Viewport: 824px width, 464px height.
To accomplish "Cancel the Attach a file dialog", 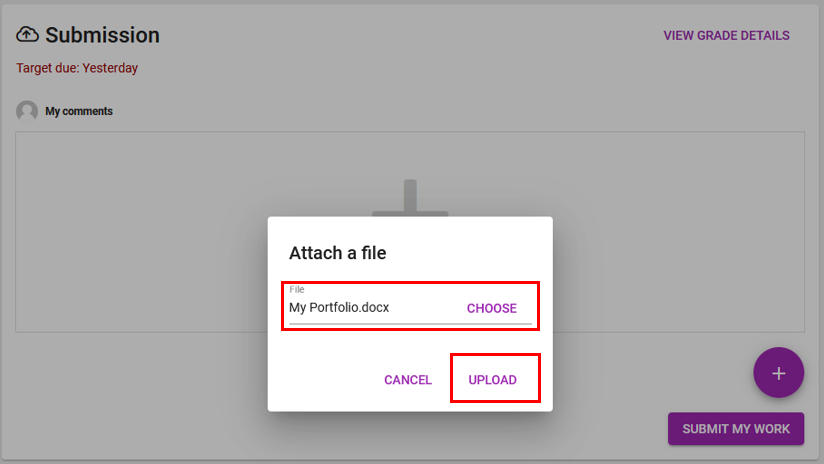I will pyautogui.click(x=408, y=379).
